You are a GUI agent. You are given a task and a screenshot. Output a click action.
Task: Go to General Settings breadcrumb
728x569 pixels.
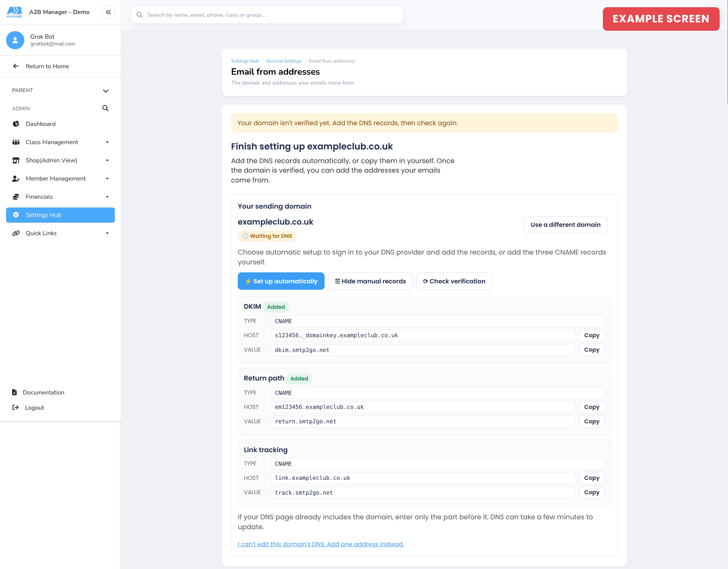(x=284, y=61)
